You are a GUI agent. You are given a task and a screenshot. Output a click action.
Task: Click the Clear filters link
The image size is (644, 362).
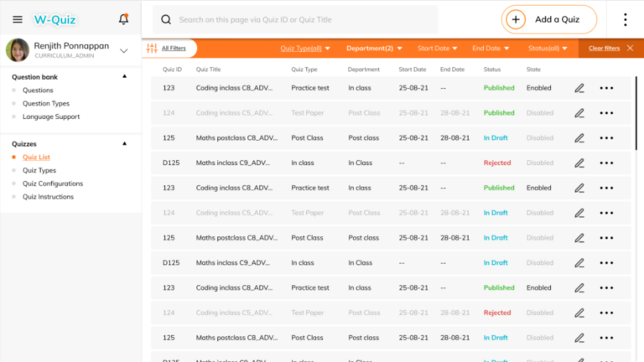tap(604, 48)
